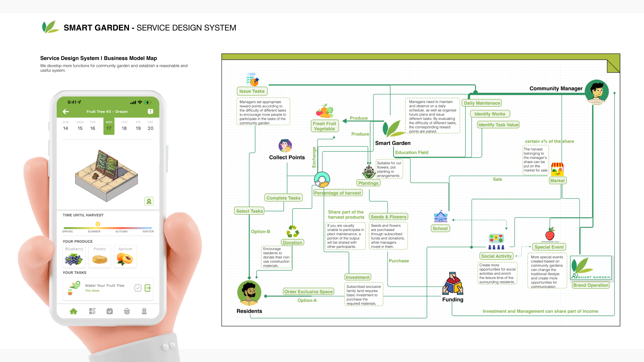Enable the transfer/export icon on task row
Viewport: 644px width, 362px height.
tap(148, 287)
